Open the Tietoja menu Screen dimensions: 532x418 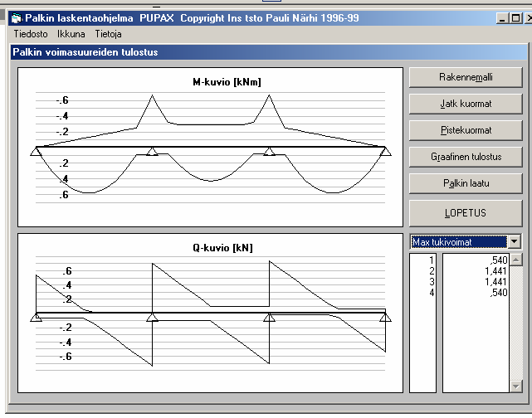pyautogui.click(x=108, y=34)
